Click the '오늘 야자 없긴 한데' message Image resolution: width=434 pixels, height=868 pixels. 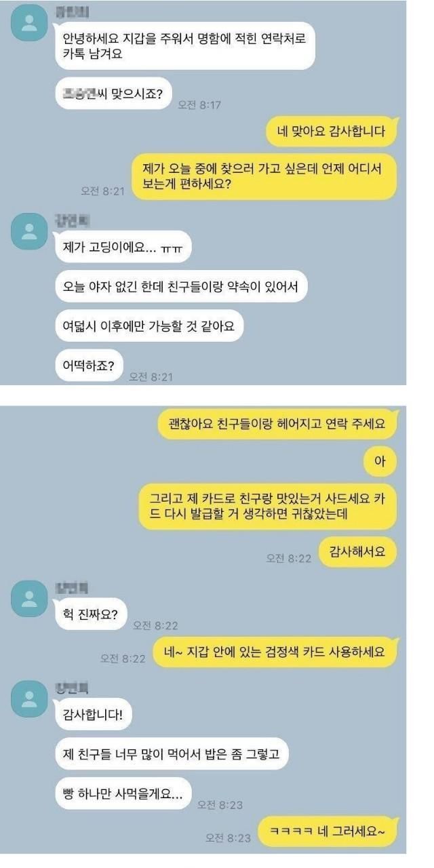[181, 285]
